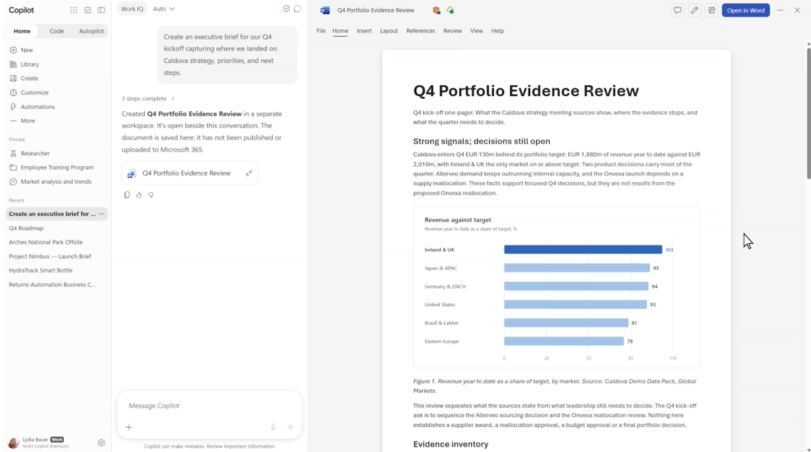The height and width of the screenshot is (452, 811).
Task: Switch to the Code tab
Action: [x=57, y=31]
